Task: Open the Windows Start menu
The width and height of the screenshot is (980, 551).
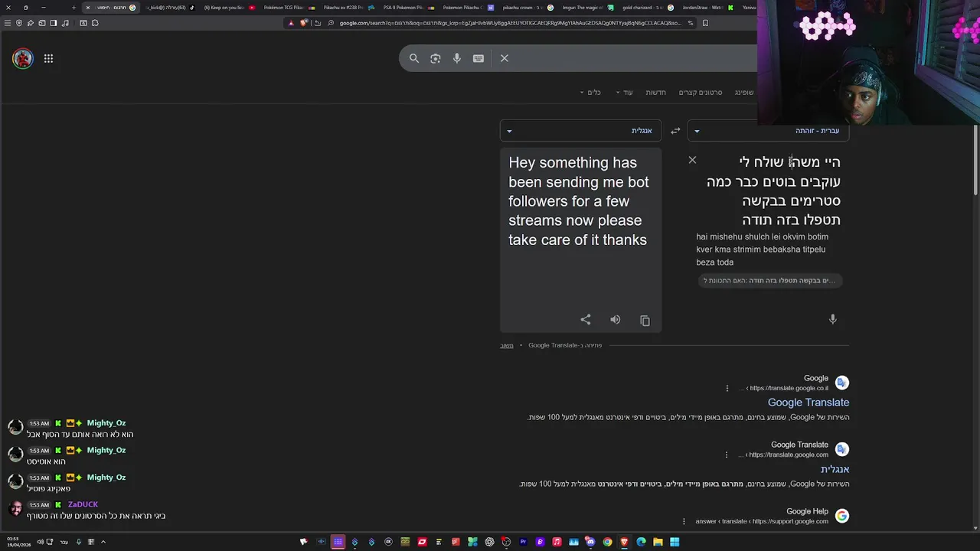Action: tap(674, 542)
